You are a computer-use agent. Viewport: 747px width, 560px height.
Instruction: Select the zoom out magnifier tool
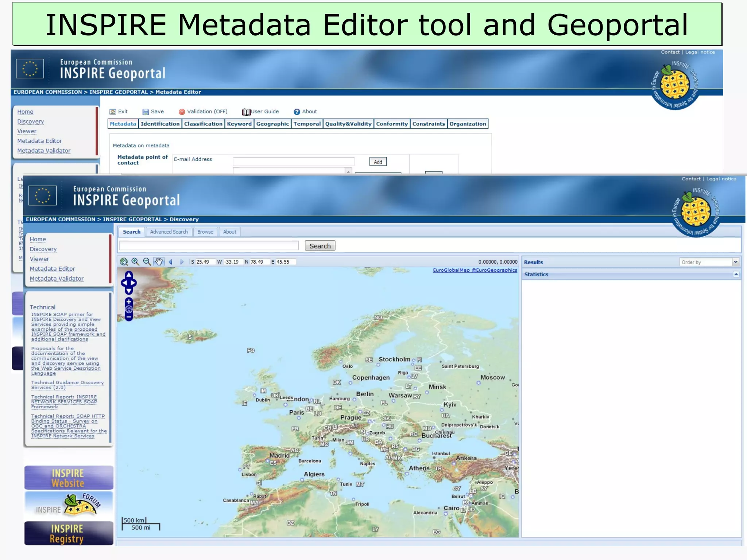tap(147, 262)
